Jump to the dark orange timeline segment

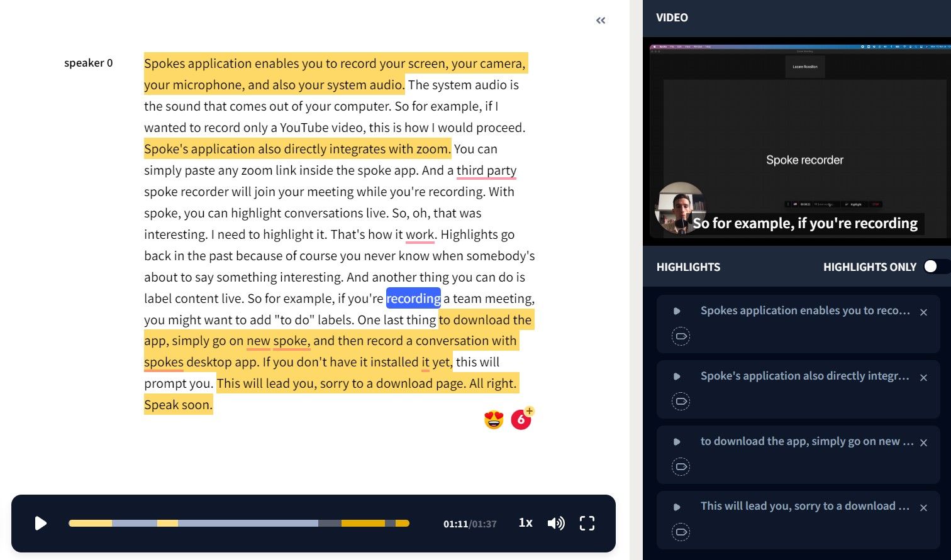(363, 523)
